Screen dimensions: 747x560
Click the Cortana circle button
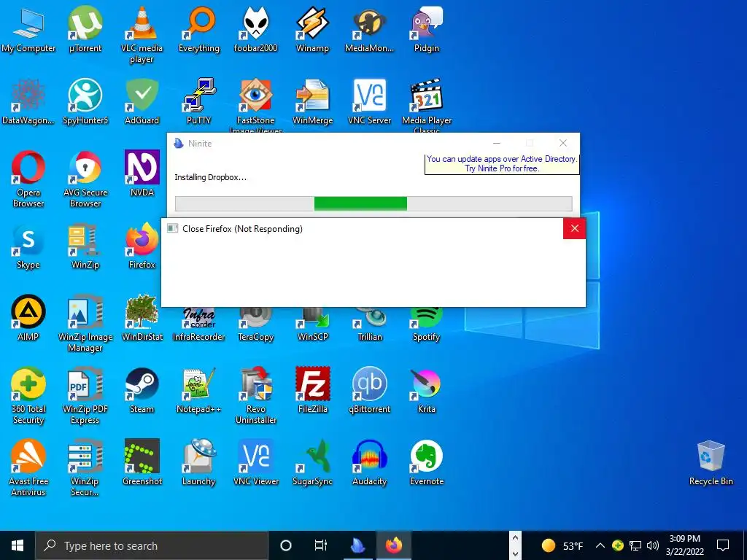[x=286, y=545]
